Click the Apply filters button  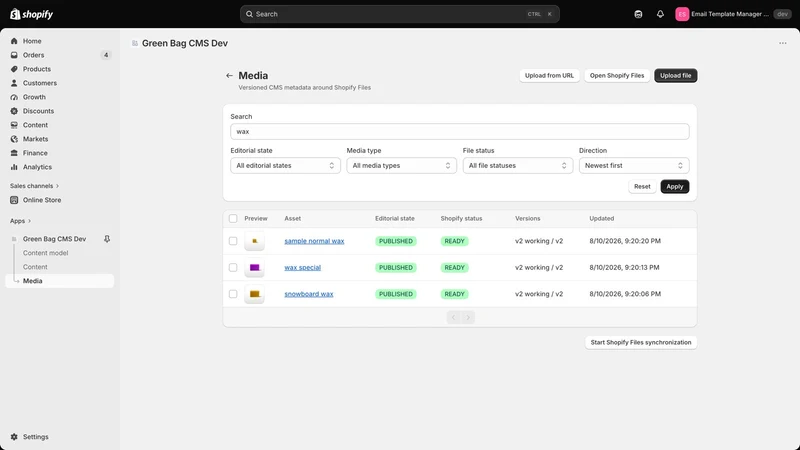pyautogui.click(x=674, y=187)
